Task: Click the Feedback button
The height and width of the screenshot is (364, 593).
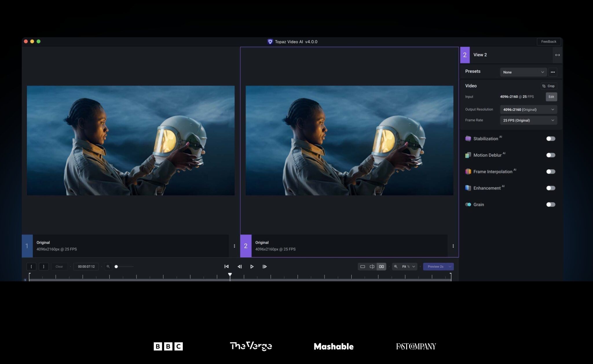Action: [x=549, y=41]
